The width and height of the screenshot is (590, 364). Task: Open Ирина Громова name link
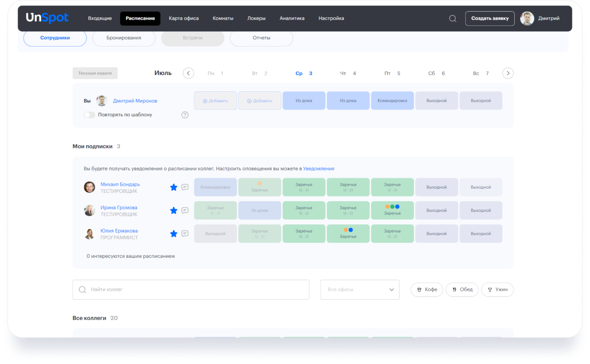coord(119,208)
